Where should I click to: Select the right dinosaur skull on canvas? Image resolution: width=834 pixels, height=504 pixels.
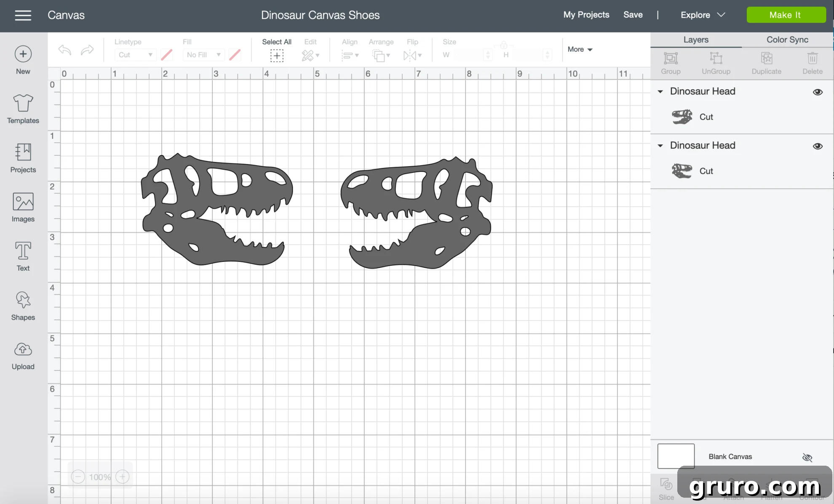click(416, 213)
